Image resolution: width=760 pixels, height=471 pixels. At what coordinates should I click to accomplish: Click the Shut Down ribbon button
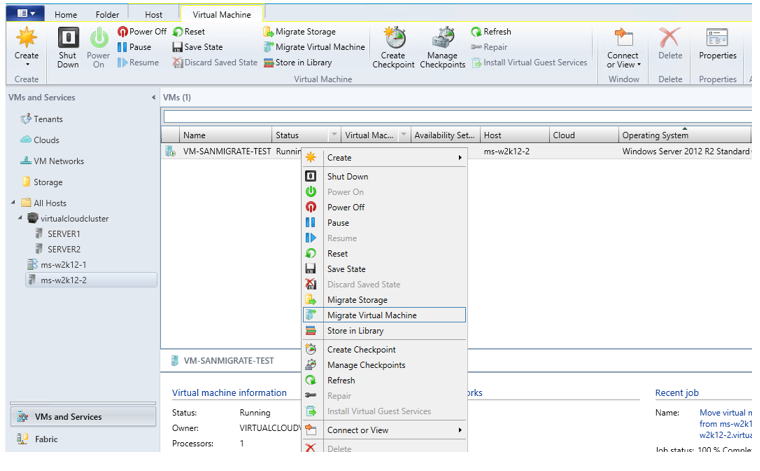68,47
